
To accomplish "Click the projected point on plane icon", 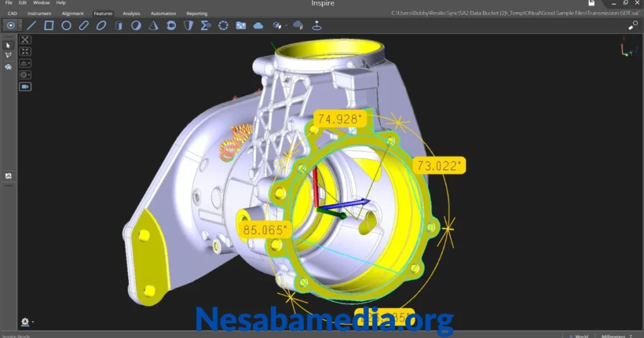I will (x=317, y=25).
